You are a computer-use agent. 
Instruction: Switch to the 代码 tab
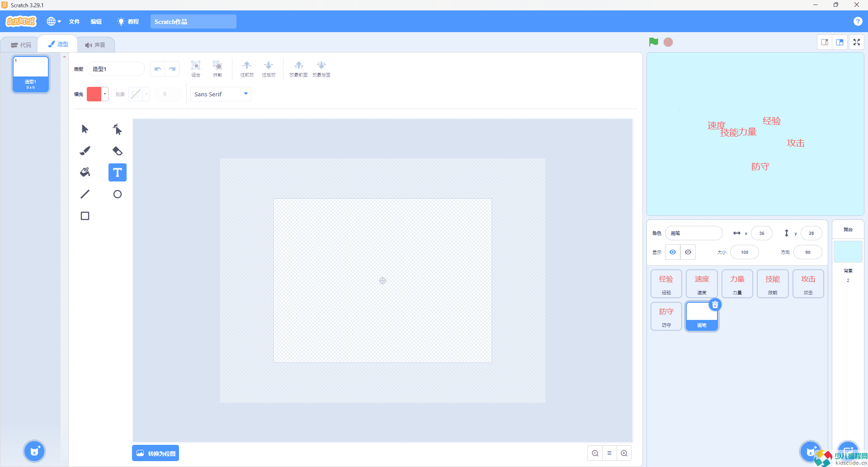(x=21, y=45)
